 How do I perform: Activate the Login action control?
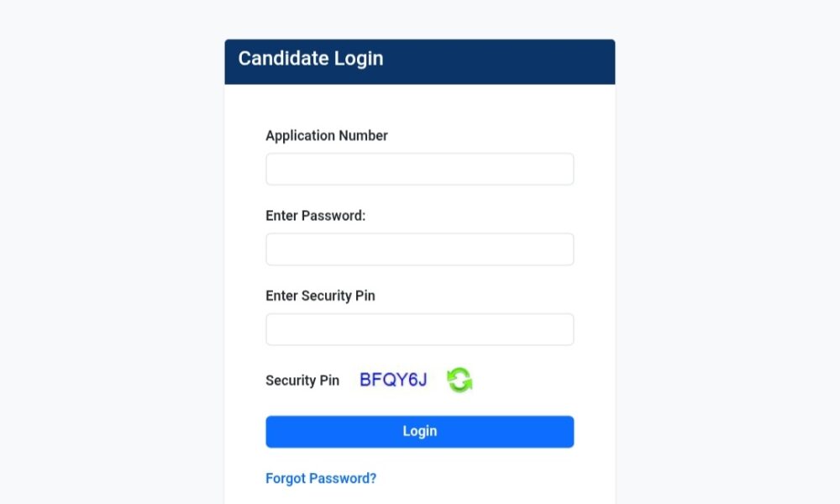[419, 431]
